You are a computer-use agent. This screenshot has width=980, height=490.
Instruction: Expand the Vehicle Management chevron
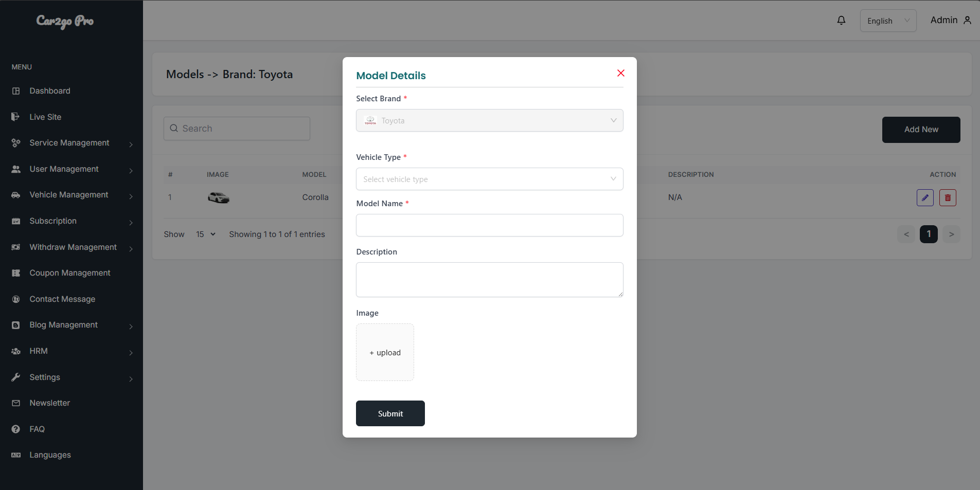point(131,196)
